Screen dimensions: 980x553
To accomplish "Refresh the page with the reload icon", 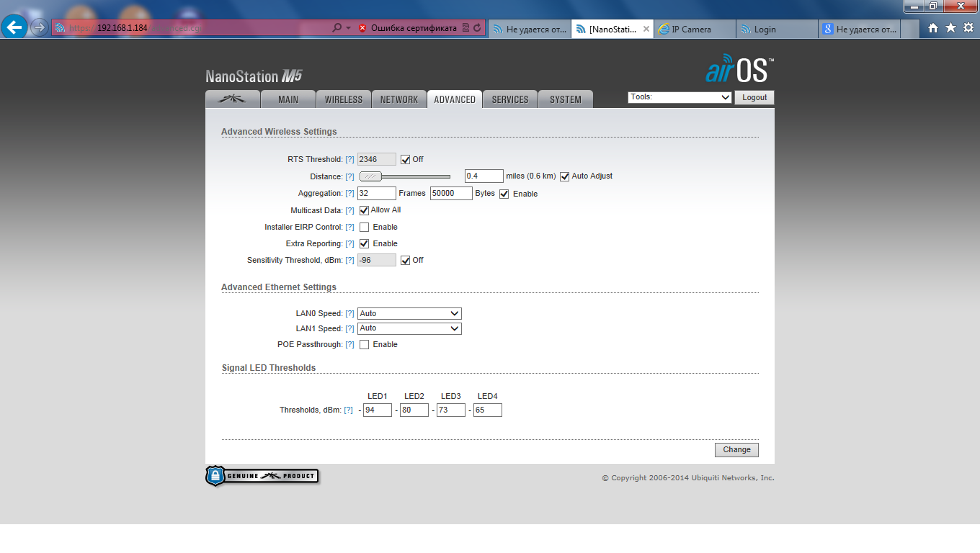I will coord(477,28).
